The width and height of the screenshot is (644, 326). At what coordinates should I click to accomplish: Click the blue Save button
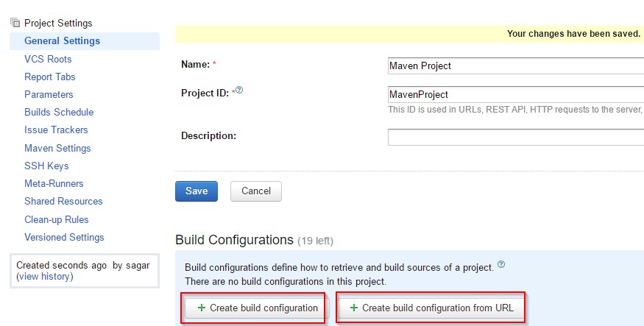coord(197,191)
